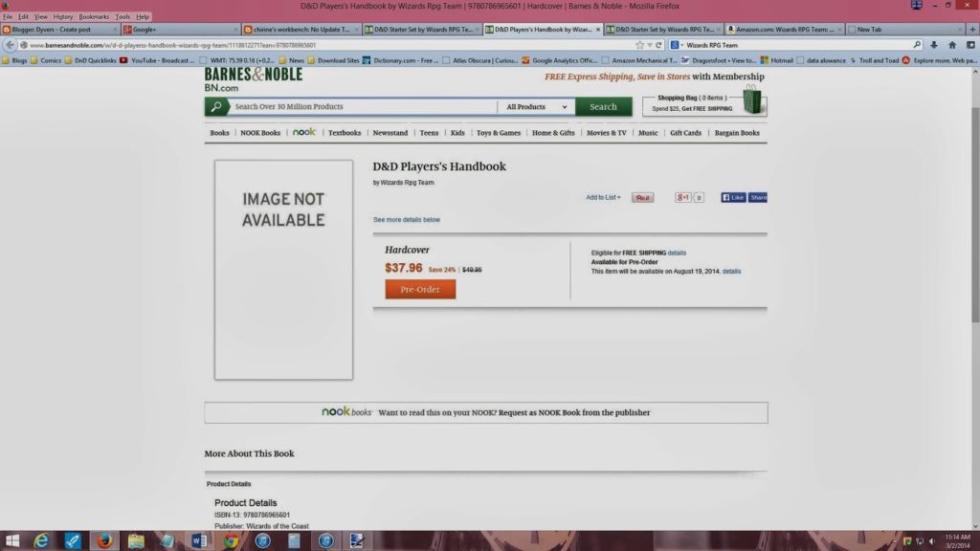980x551 pixels.
Task: Open the Download Sites bookmark folder
Action: click(333, 60)
